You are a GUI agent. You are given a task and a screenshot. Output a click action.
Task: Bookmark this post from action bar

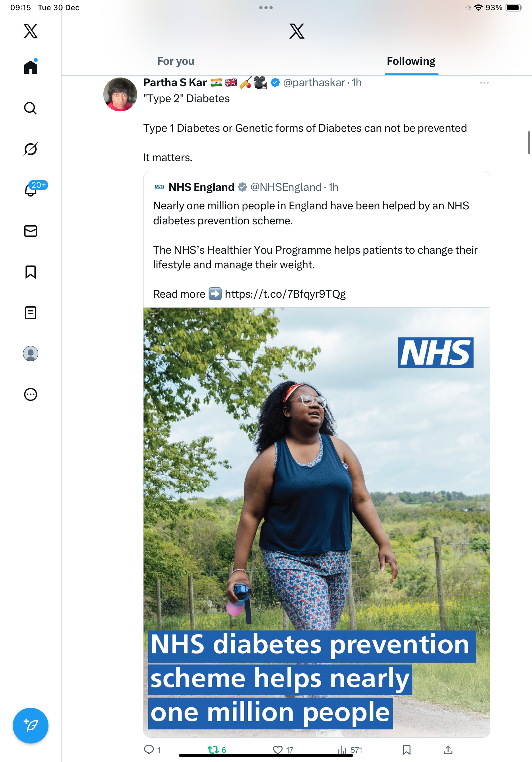point(406,750)
